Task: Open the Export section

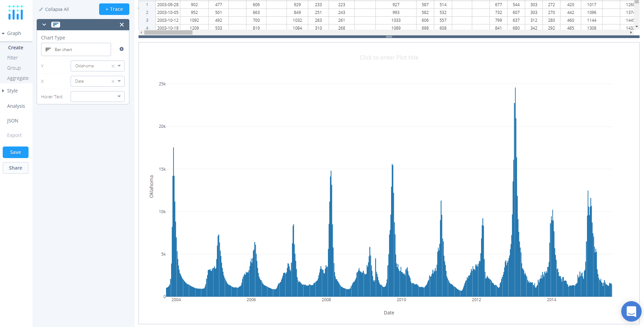Action: tap(14, 135)
